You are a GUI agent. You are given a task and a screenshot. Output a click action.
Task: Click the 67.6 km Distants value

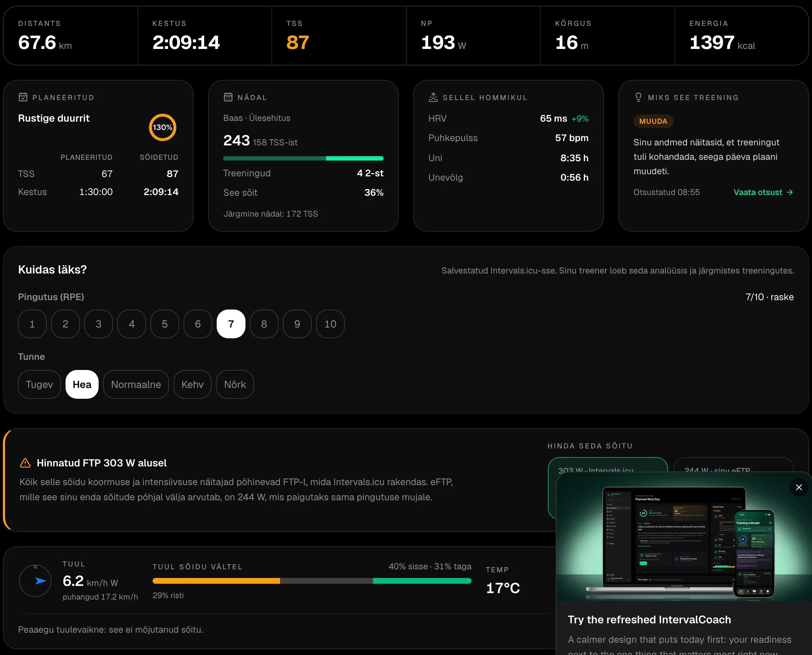tap(45, 42)
